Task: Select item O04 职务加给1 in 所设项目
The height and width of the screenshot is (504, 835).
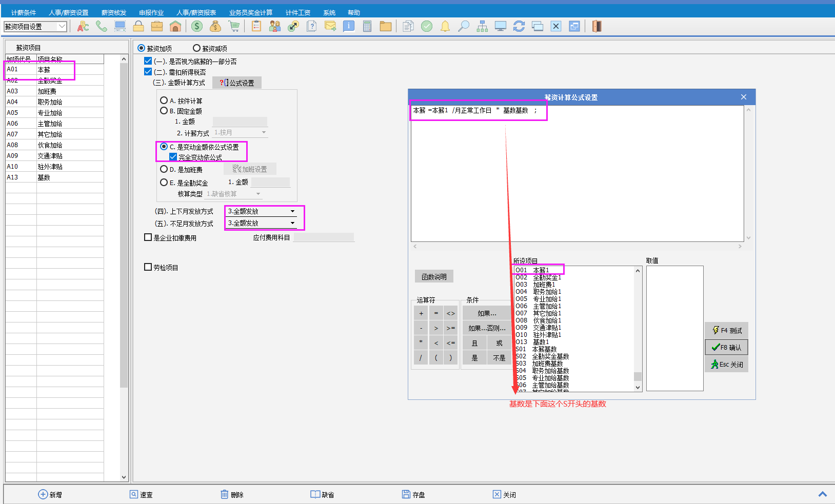Action: coord(539,292)
